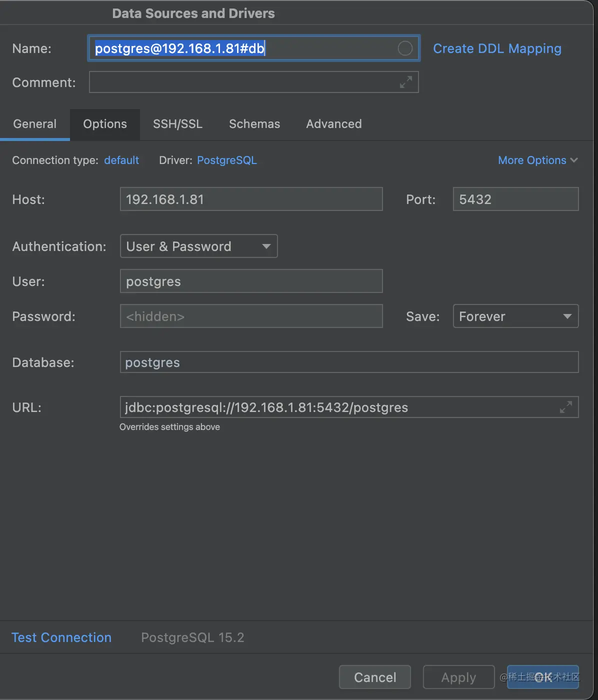Click the color circle in Name field
The image size is (598, 700).
click(405, 48)
